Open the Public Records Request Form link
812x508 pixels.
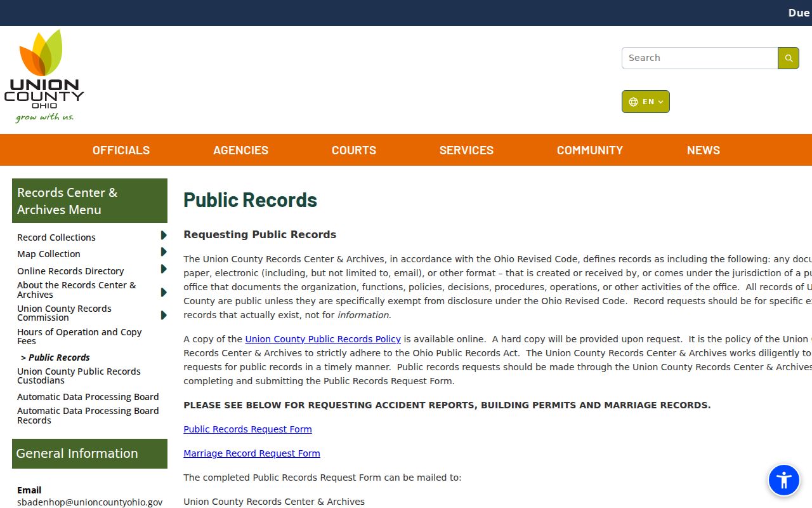coord(247,429)
